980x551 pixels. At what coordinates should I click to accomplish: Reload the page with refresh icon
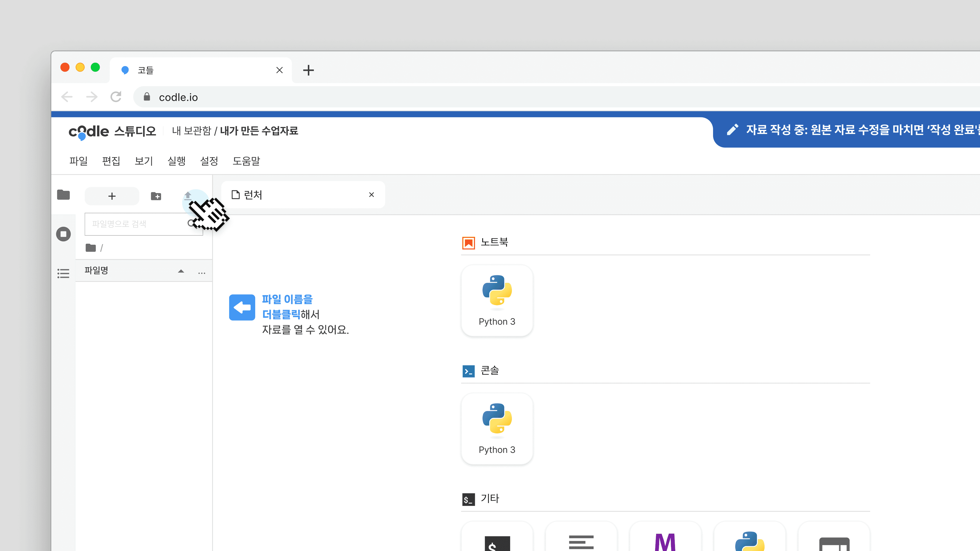pos(116,97)
